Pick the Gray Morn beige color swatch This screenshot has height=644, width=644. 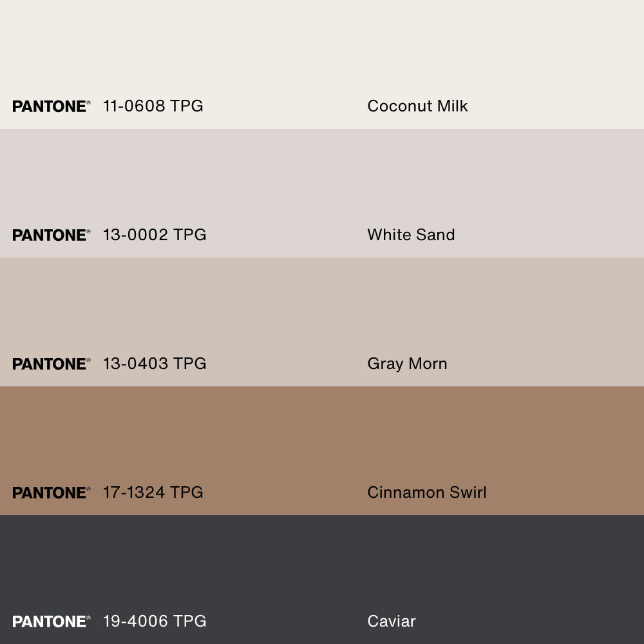pos(322,309)
